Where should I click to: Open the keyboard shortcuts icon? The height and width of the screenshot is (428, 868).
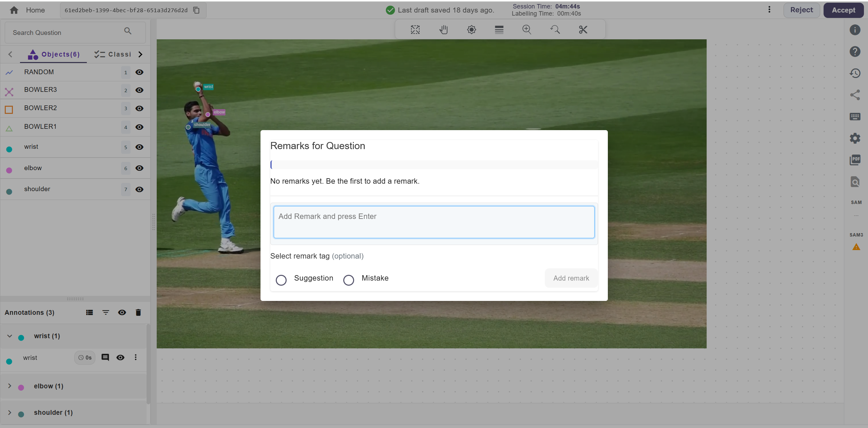[x=855, y=117]
